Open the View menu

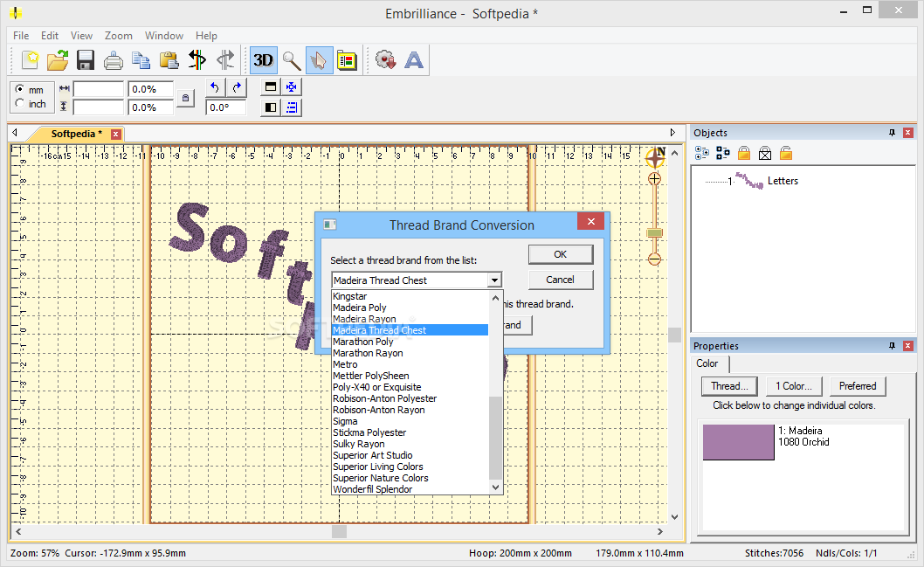[81, 36]
